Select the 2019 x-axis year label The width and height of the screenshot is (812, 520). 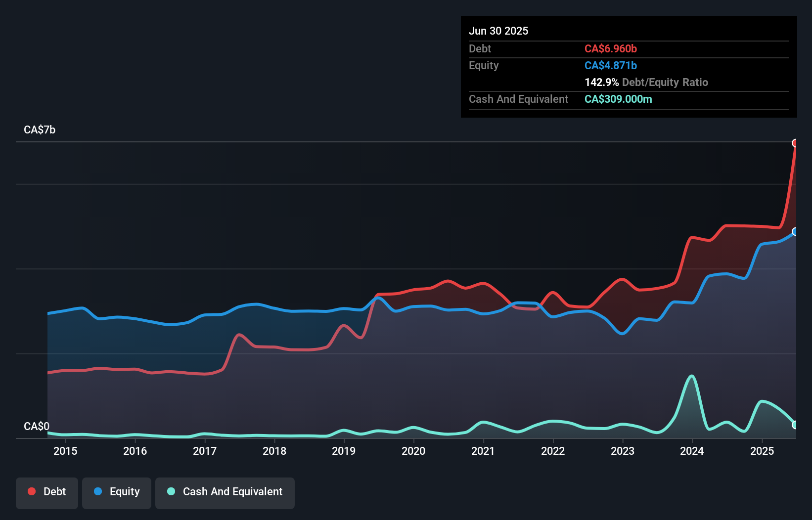344,451
